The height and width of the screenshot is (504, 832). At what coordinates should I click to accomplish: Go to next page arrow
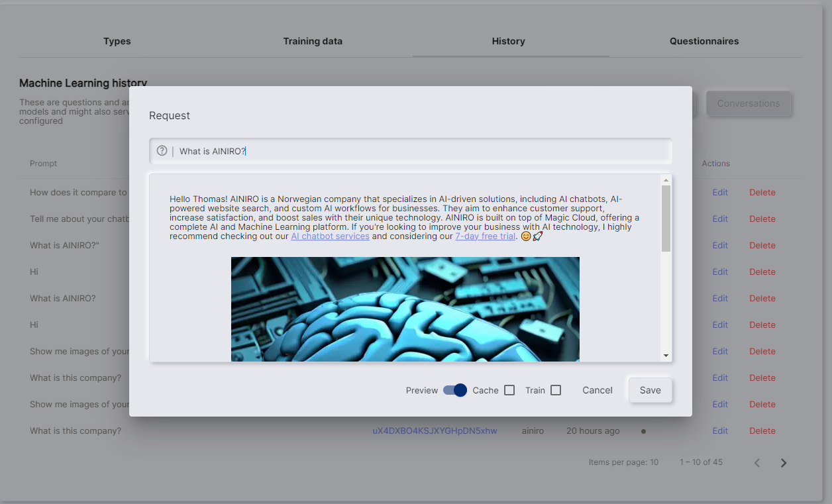784,463
